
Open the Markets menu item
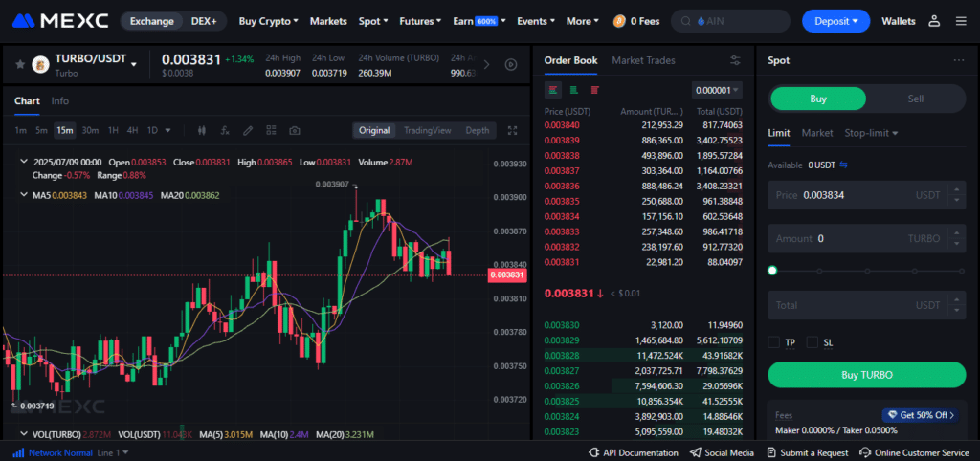pos(328,21)
